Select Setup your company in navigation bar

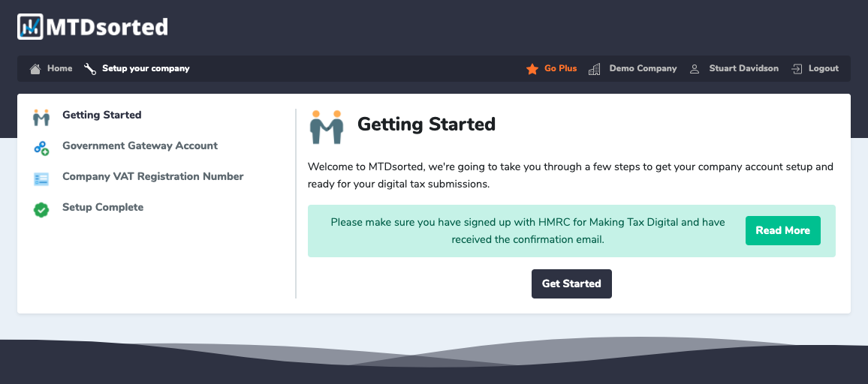point(146,68)
